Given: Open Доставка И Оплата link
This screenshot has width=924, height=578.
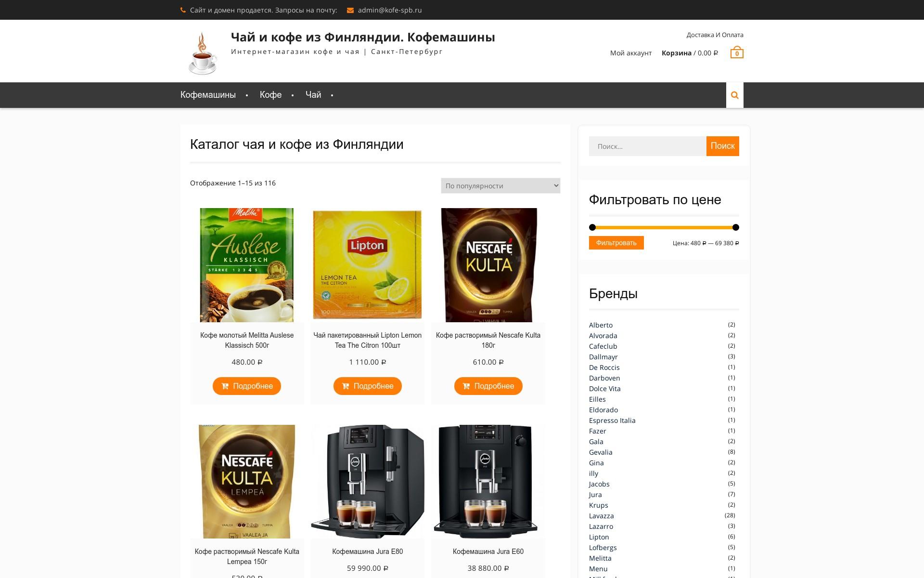Looking at the screenshot, I should pos(715,35).
